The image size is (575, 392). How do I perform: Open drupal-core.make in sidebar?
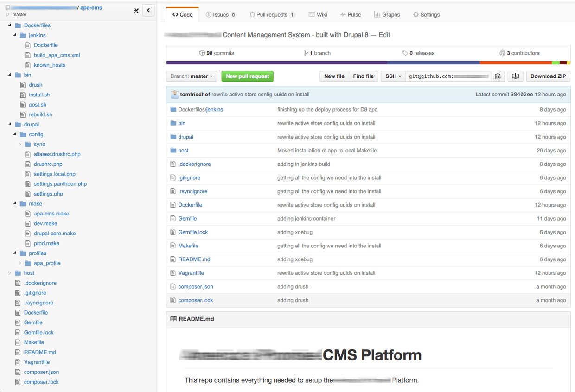(x=55, y=234)
